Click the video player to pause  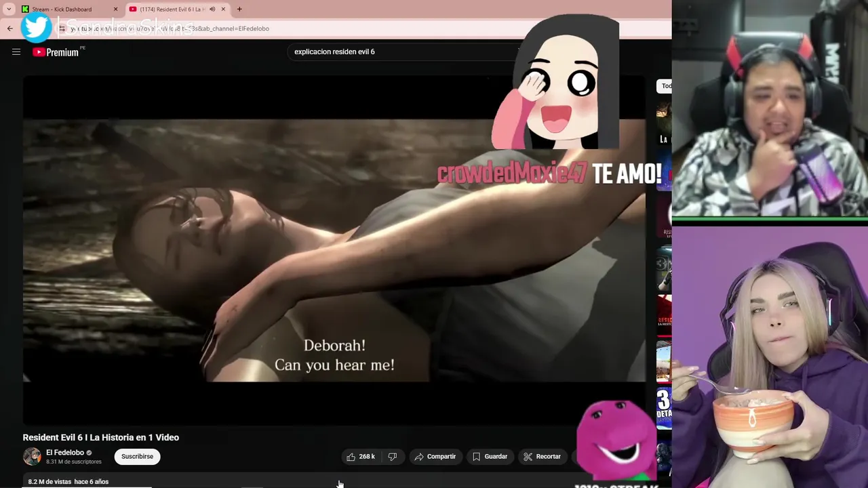click(334, 251)
